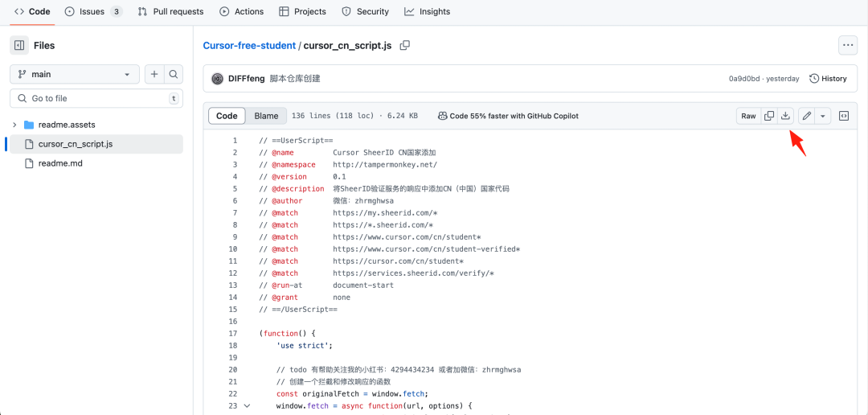
Task: Collapse the file tree panel icon
Action: click(18, 45)
